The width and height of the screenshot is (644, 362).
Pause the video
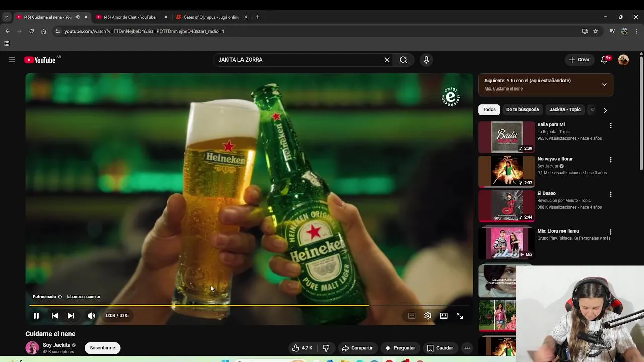36,316
